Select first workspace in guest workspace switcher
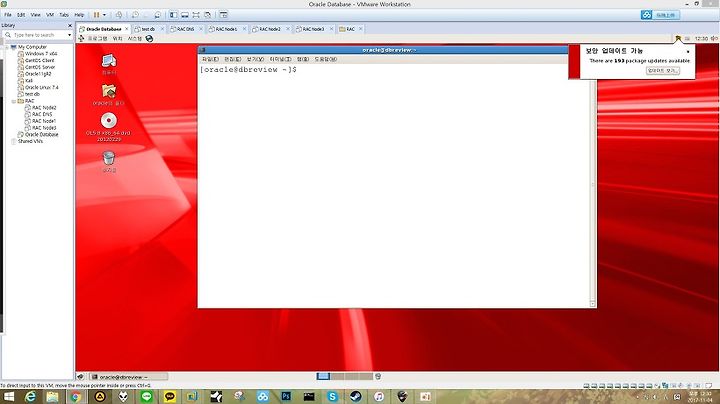This screenshot has width=720, height=404. [x=323, y=376]
